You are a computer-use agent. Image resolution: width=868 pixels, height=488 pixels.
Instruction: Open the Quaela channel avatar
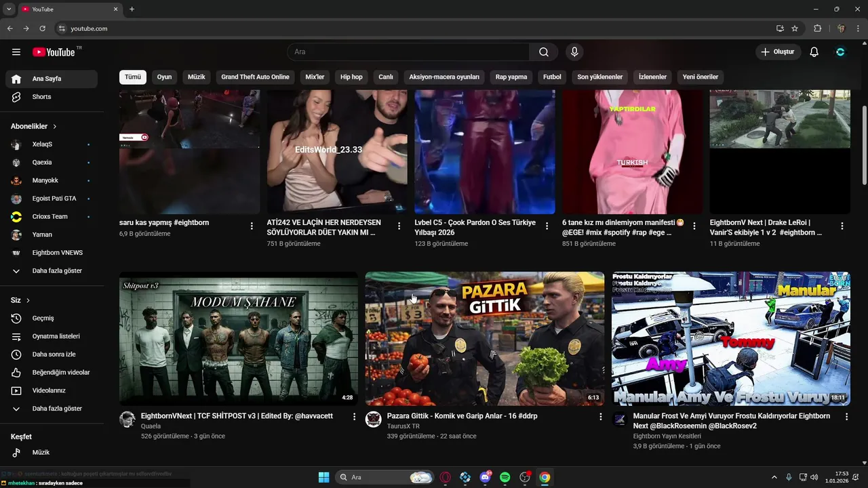tap(127, 419)
